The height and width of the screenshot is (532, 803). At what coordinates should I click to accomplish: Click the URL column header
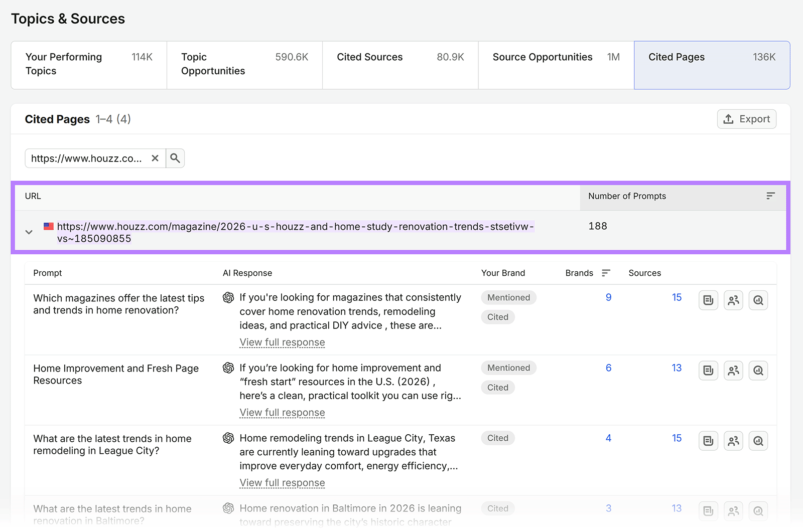tap(33, 196)
